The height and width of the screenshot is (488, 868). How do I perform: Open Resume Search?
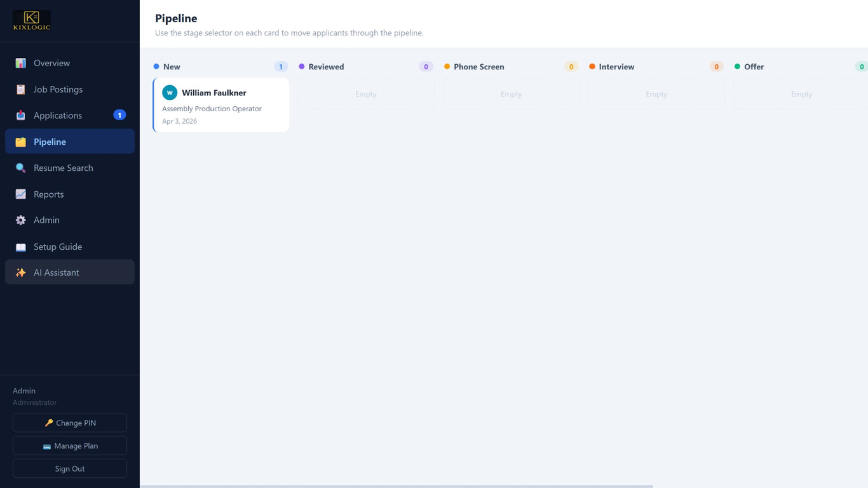pyautogui.click(x=70, y=168)
